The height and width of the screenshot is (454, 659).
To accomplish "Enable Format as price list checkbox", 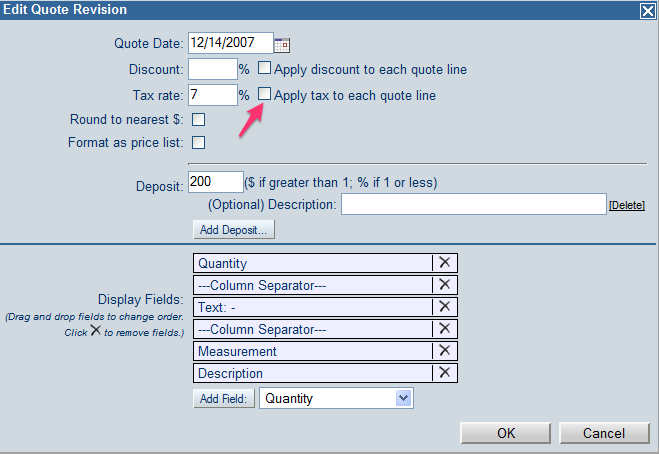I will [x=198, y=143].
